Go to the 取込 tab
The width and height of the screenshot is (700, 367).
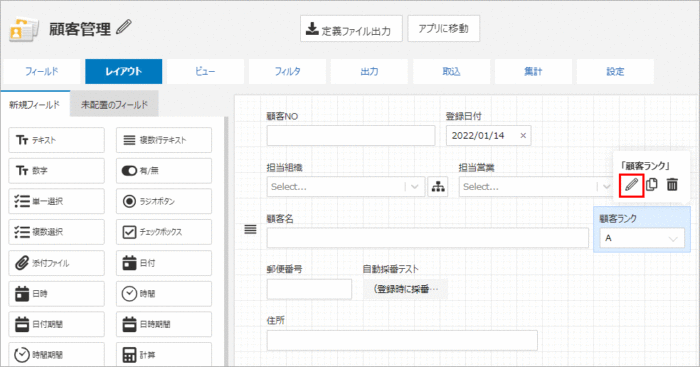coord(451,71)
